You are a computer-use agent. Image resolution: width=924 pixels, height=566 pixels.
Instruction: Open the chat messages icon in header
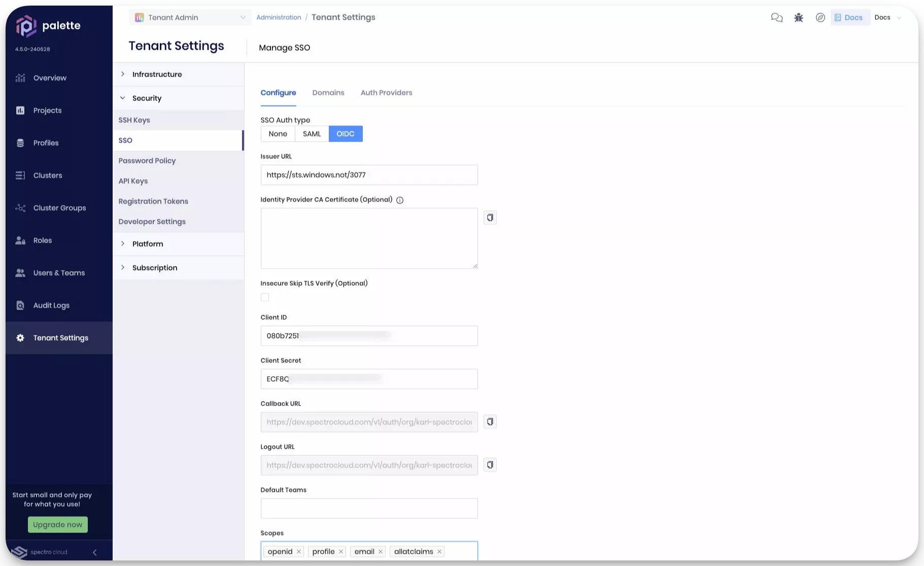(776, 18)
